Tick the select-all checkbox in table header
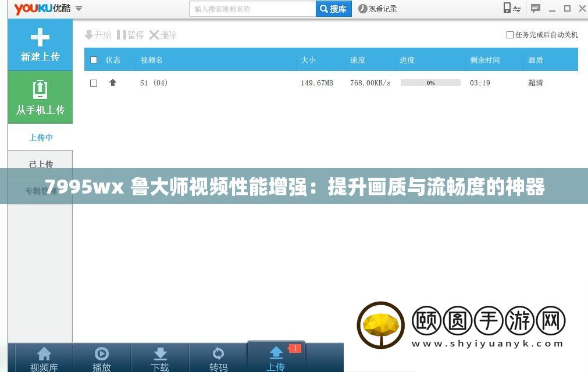The height and width of the screenshot is (372, 588). click(x=94, y=60)
